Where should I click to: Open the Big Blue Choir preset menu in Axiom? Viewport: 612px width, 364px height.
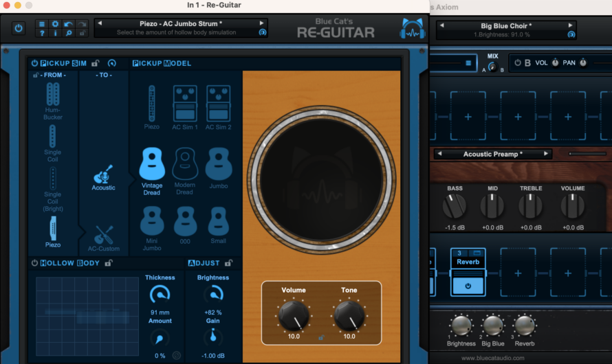coord(506,25)
